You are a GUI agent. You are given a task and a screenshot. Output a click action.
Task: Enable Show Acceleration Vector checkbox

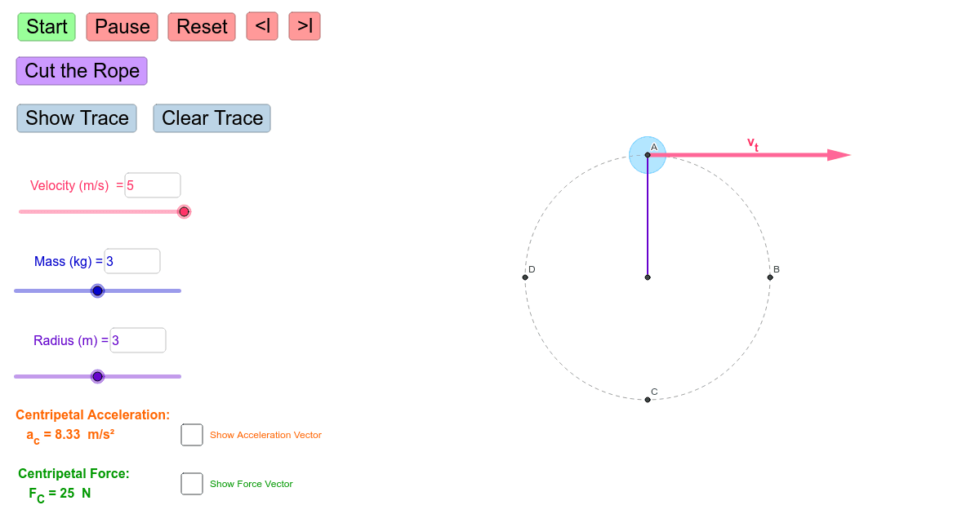(192, 435)
